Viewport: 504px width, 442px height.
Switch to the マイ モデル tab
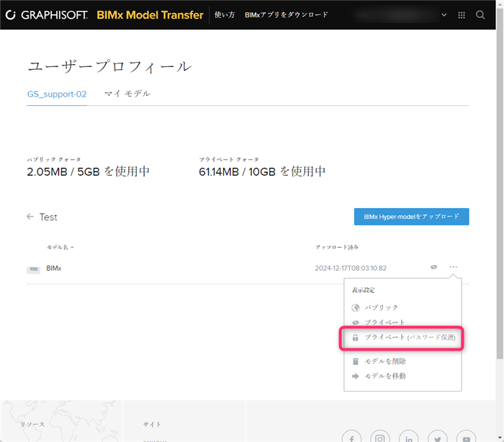tap(127, 94)
